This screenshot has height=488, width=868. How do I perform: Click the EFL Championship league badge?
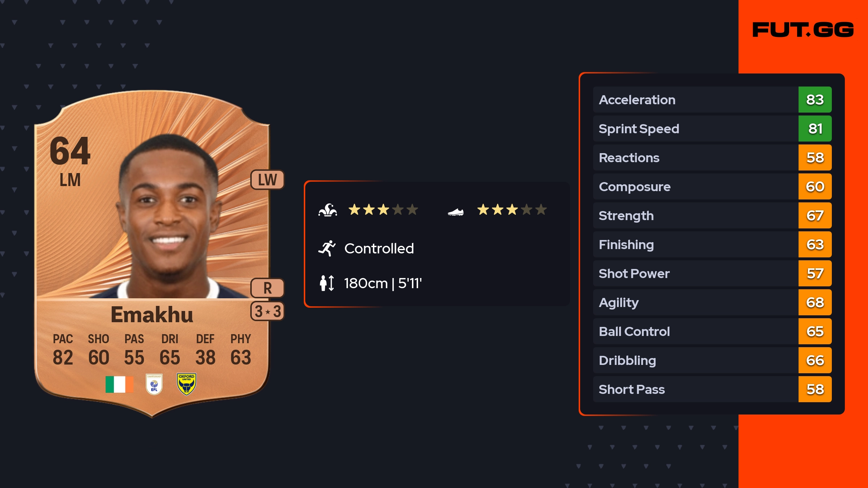pyautogui.click(x=154, y=384)
